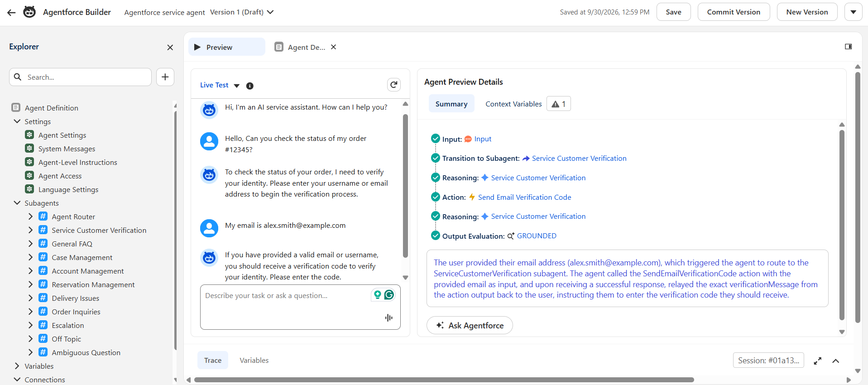This screenshot has height=385, width=868.
Task: Open the warning indicator showing 1
Action: (x=559, y=104)
